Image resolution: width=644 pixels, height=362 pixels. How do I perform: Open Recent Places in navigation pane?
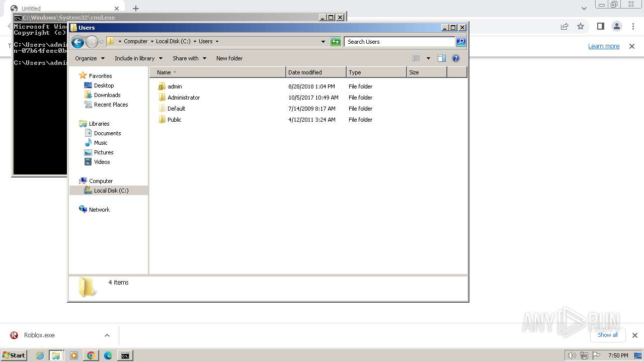[x=111, y=105]
